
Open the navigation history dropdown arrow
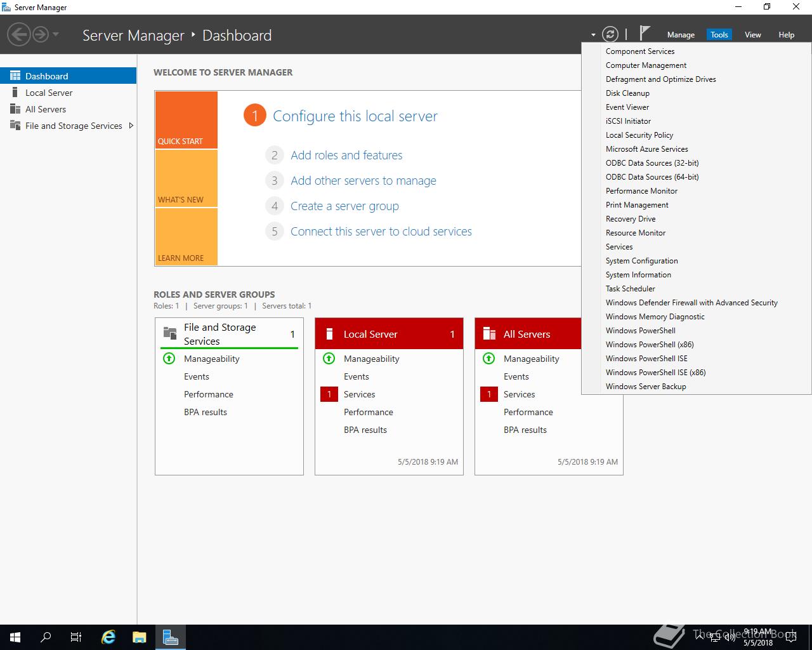click(x=56, y=34)
